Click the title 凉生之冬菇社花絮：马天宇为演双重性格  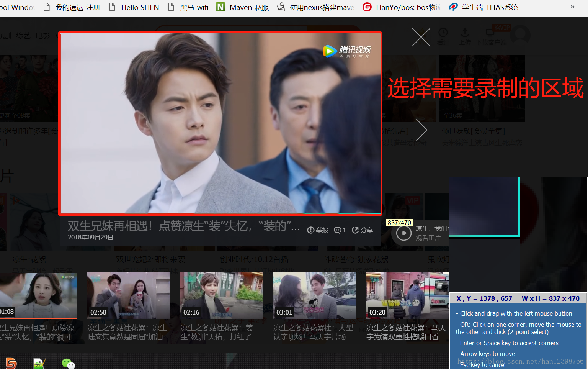[x=406, y=332]
